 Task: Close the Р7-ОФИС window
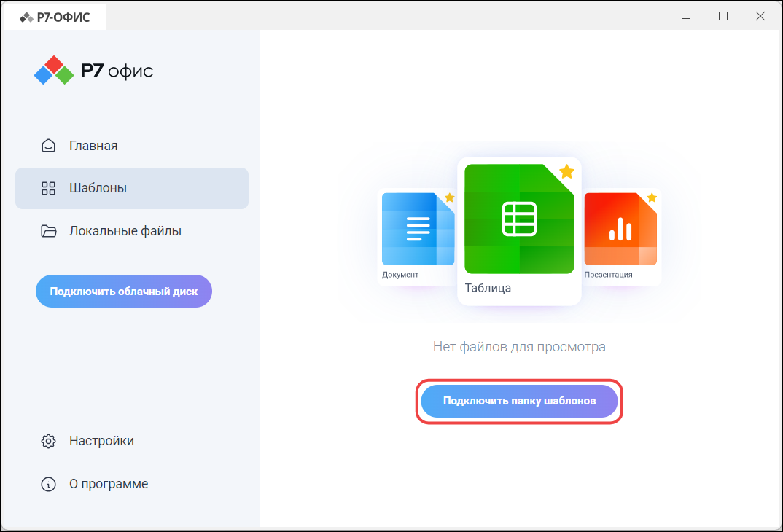point(760,17)
